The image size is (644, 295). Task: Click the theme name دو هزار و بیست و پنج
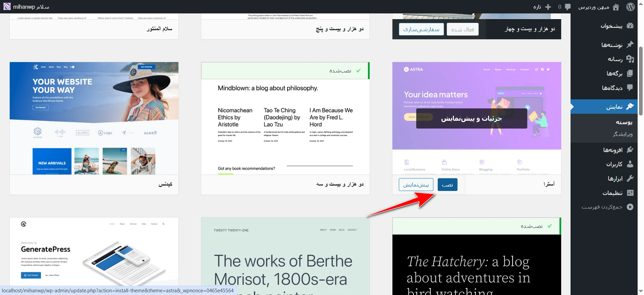[340, 29]
